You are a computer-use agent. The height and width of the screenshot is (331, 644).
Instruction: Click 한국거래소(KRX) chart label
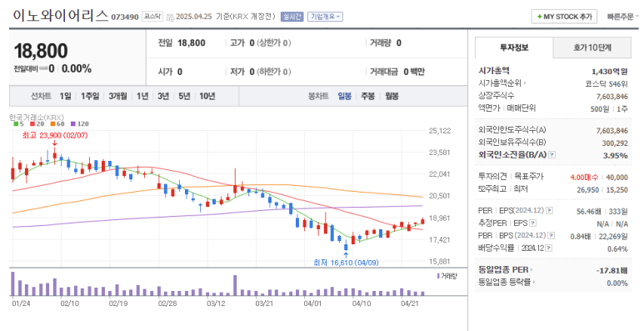click(x=37, y=118)
